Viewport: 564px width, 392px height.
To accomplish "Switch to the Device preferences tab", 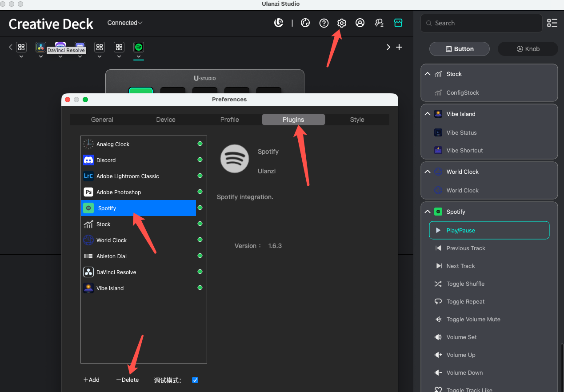I will [166, 120].
